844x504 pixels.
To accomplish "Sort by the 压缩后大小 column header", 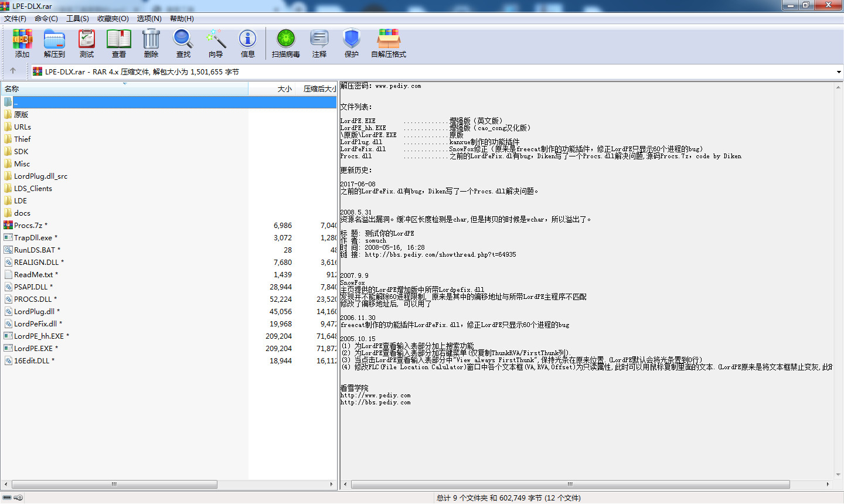I will (316, 89).
